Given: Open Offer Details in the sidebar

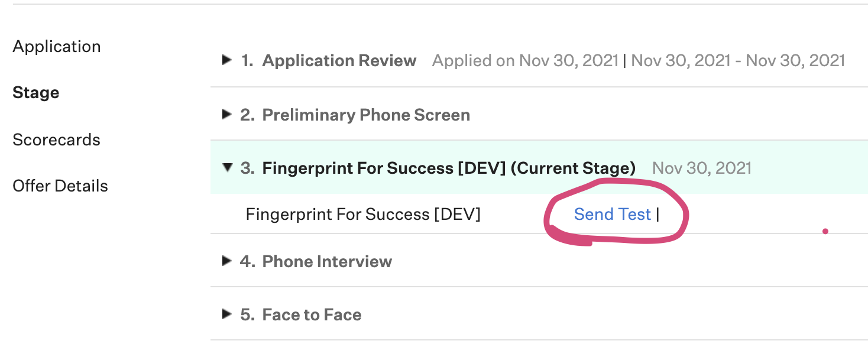Looking at the screenshot, I should pos(60,186).
